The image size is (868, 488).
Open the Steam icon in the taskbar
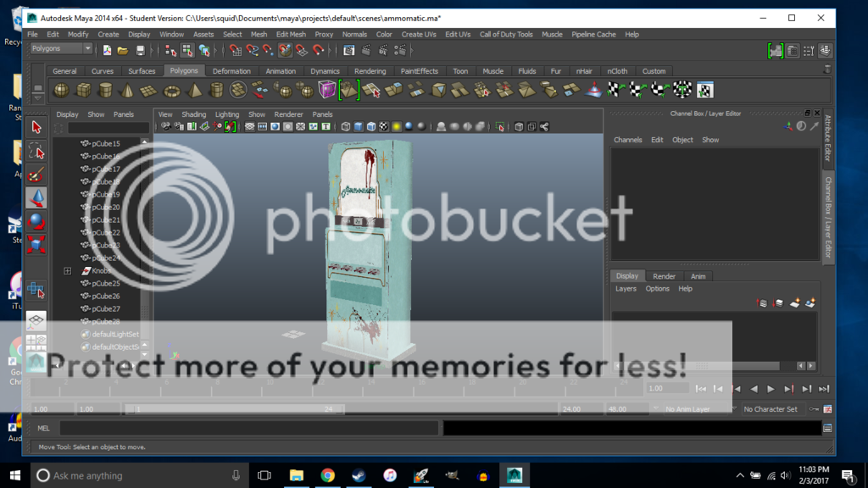pyautogui.click(x=359, y=475)
